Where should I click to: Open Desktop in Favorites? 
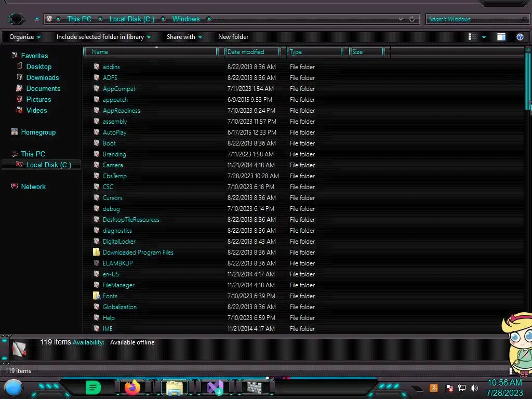click(38, 66)
